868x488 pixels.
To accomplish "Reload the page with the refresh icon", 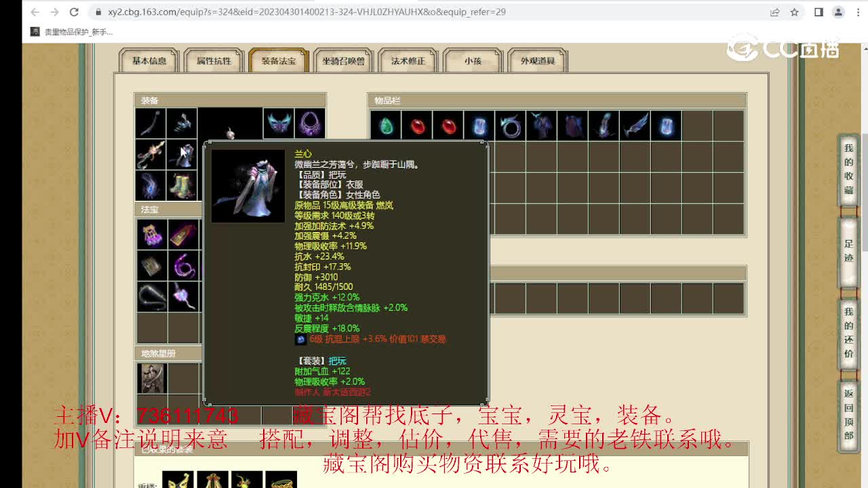I will (75, 12).
